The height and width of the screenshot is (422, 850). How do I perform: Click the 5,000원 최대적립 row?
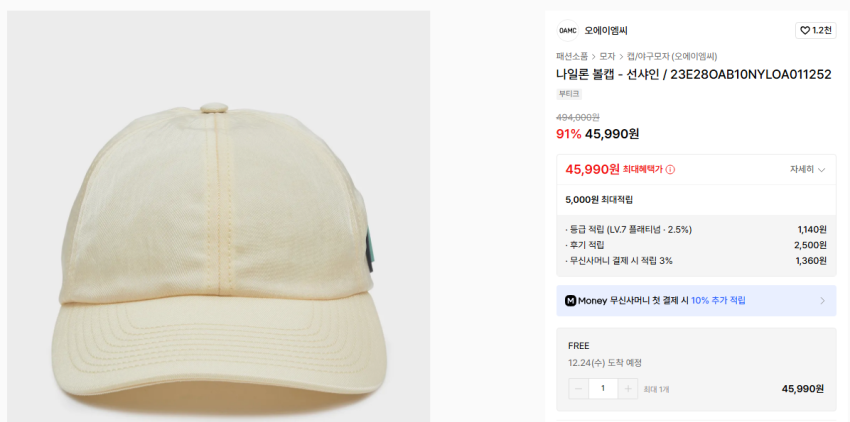click(x=599, y=200)
